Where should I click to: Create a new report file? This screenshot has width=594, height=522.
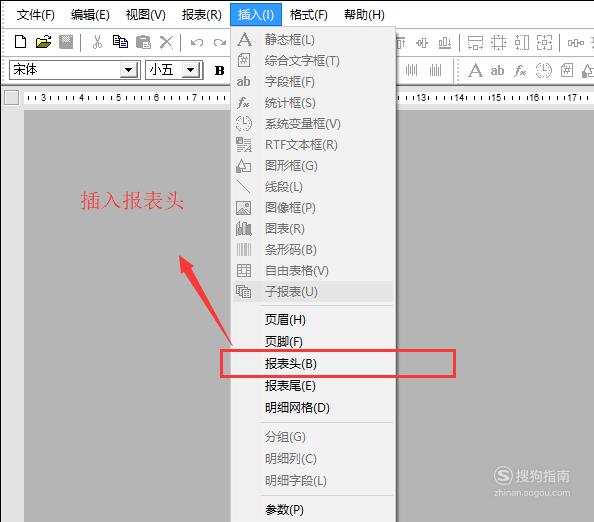(x=20, y=42)
